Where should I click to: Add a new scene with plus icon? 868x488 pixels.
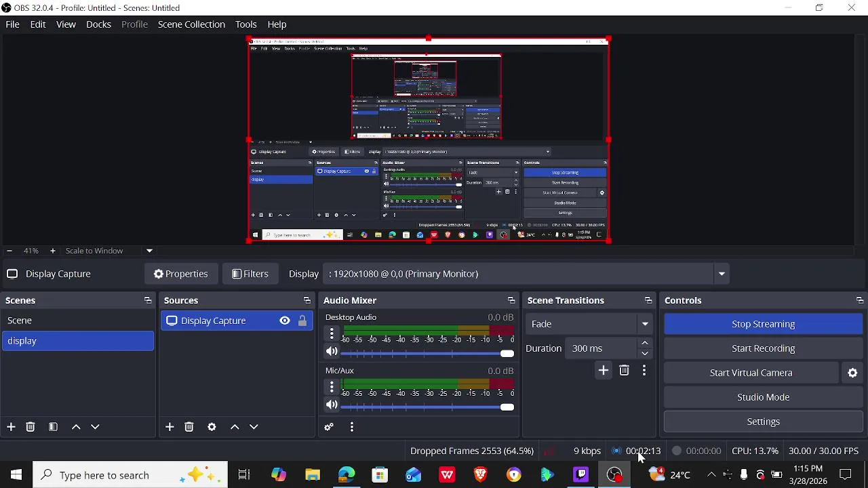pos(11,427)
